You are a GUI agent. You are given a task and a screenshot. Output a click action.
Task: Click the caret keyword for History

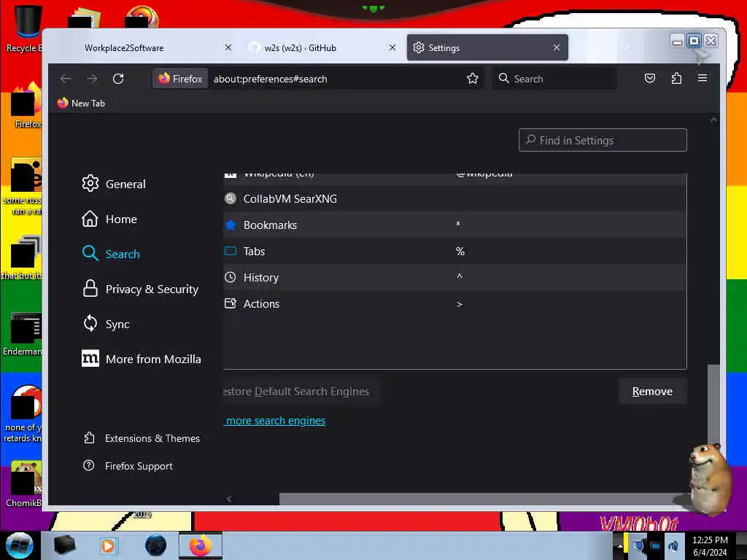[x=460, y=276]
